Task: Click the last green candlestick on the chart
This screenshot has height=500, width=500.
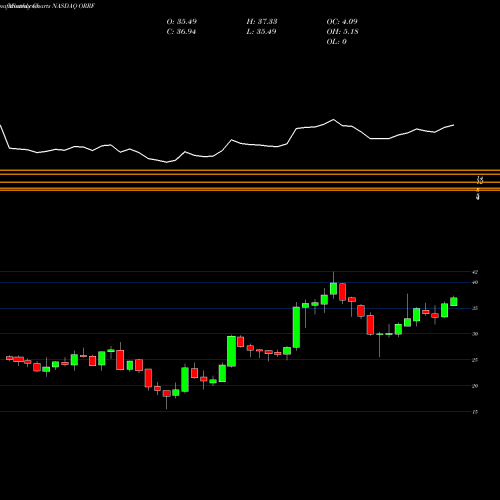Action: (x=454, y=301)
